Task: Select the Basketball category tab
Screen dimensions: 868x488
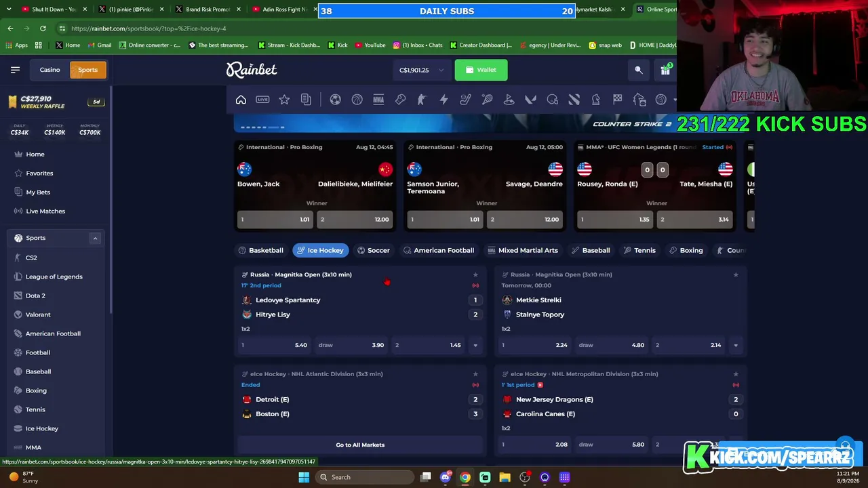Action: point(261,250)
